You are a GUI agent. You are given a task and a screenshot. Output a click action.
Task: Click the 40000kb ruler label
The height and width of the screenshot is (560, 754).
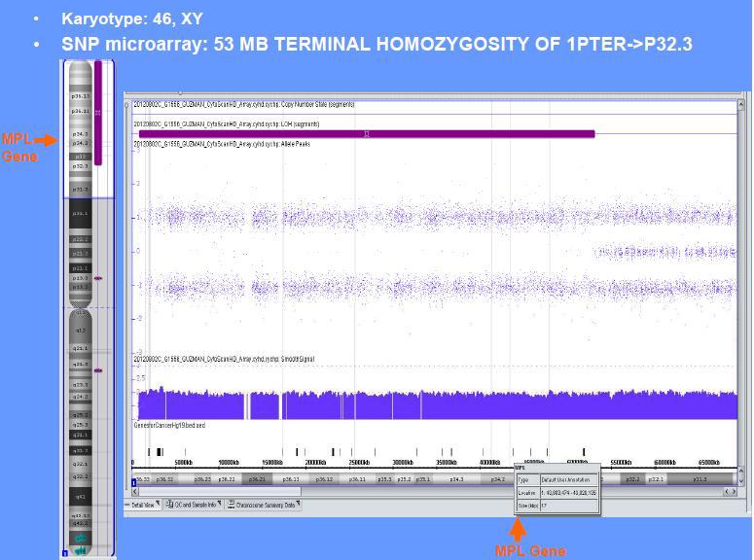pyautogui.click(x=489, y=463)
